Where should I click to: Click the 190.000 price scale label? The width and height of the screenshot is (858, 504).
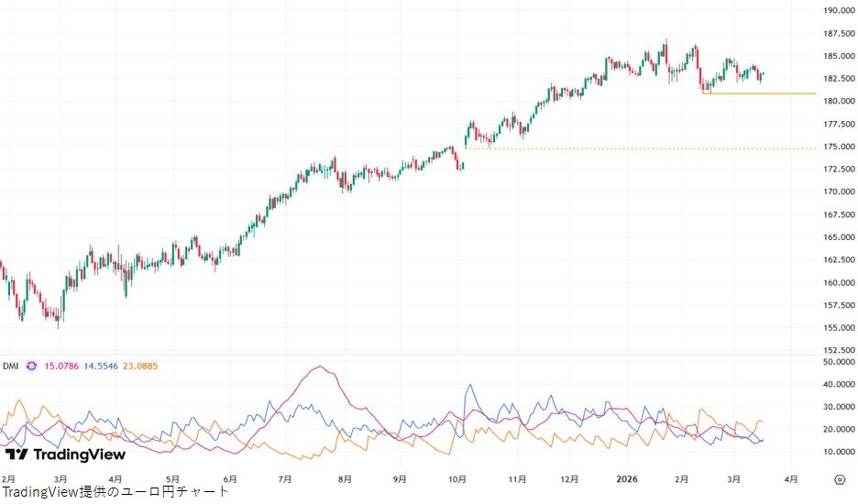839,11
